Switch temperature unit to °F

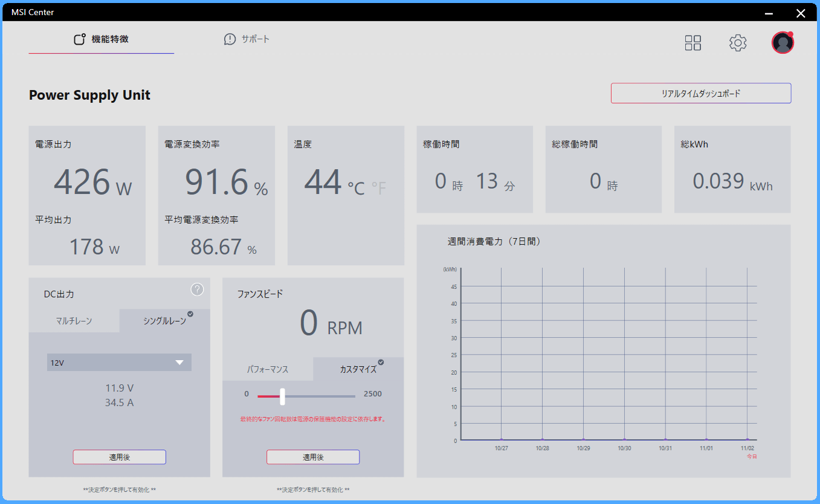[x=378, y=189]
